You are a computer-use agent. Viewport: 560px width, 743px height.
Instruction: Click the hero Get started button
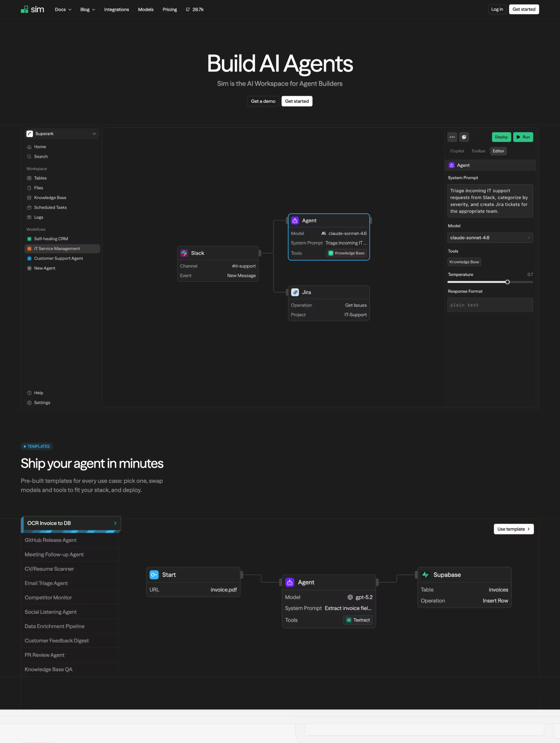pyautogui.click(x=297, y=101)
